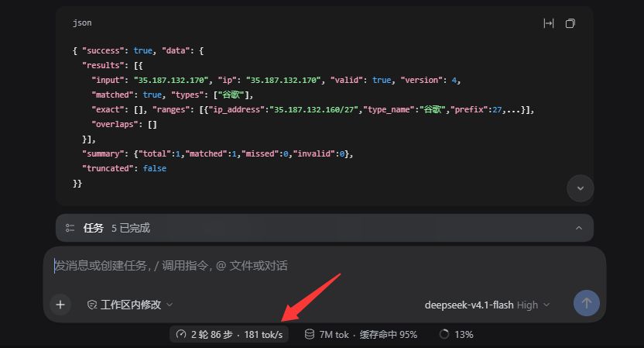This screenshot has width=644, height=348.
Task: Click the "results": [{ line
Action: click(x=112, y=65)
